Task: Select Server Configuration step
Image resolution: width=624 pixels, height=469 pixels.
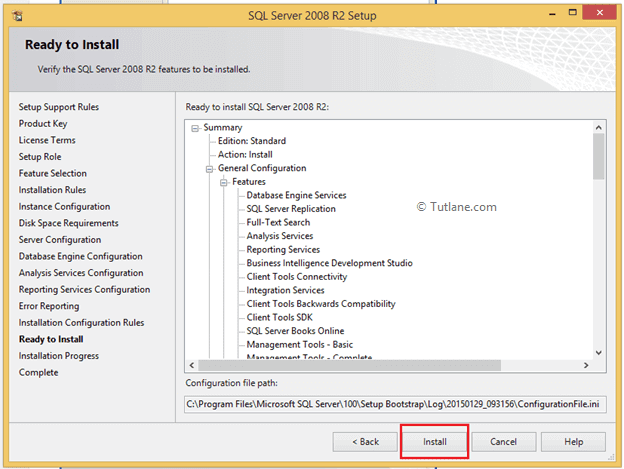Action: (x=60, y=240)
